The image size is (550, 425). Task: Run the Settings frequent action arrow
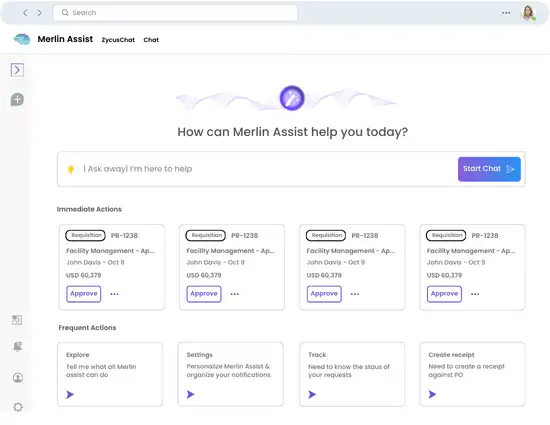(x=190, y=394)
